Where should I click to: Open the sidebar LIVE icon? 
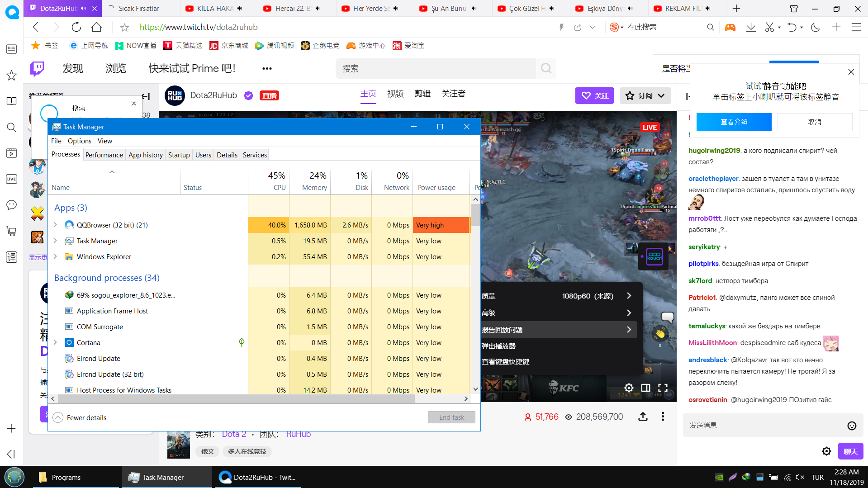click(12, 179)
